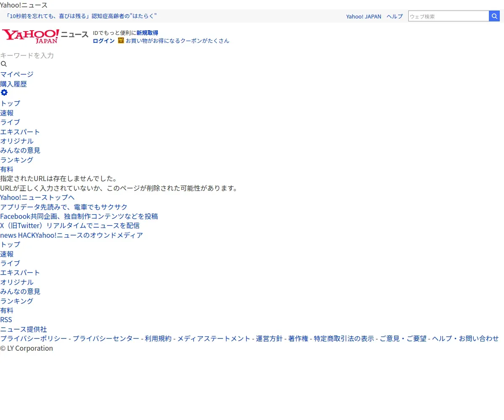504x420 pixels.
Task: Focus the ウェブ検索 input field
Action: tap(449, 16)
